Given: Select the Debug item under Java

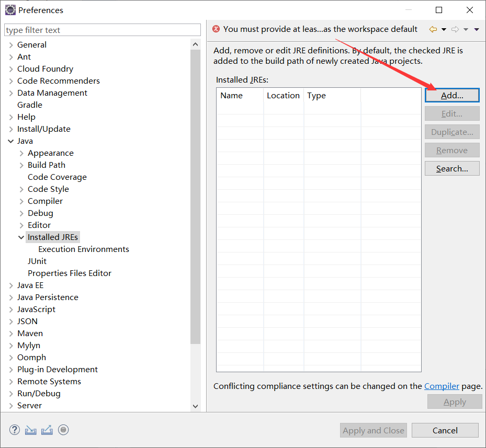Looking at the screenshot, I should tap(40, 213).
